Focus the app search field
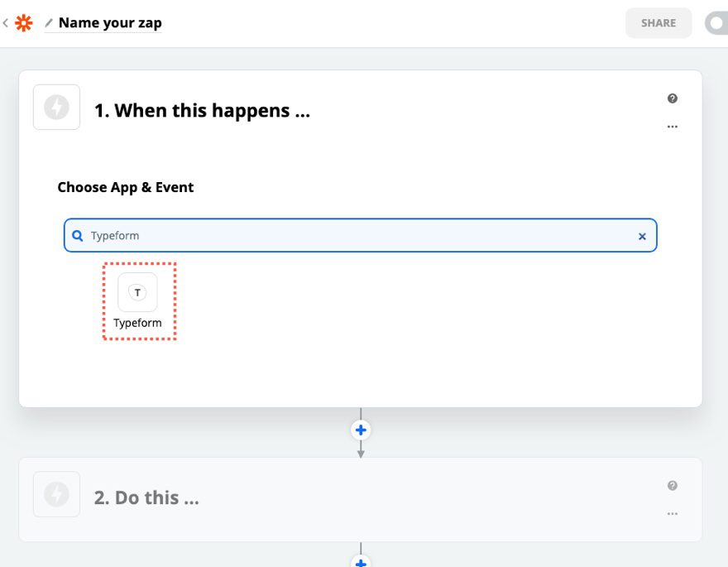728x567 pixels. coord(356,236)
